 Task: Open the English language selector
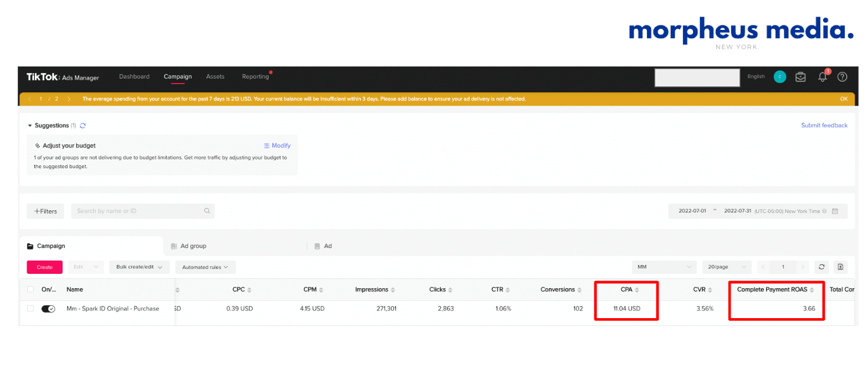[x=756, y=77]
